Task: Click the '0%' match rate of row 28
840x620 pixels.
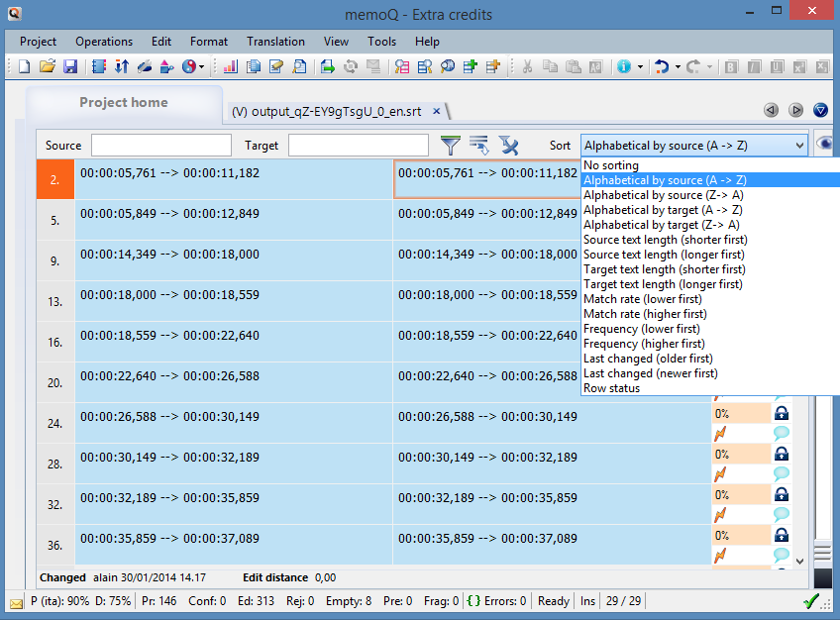Action: pos(741,454)
